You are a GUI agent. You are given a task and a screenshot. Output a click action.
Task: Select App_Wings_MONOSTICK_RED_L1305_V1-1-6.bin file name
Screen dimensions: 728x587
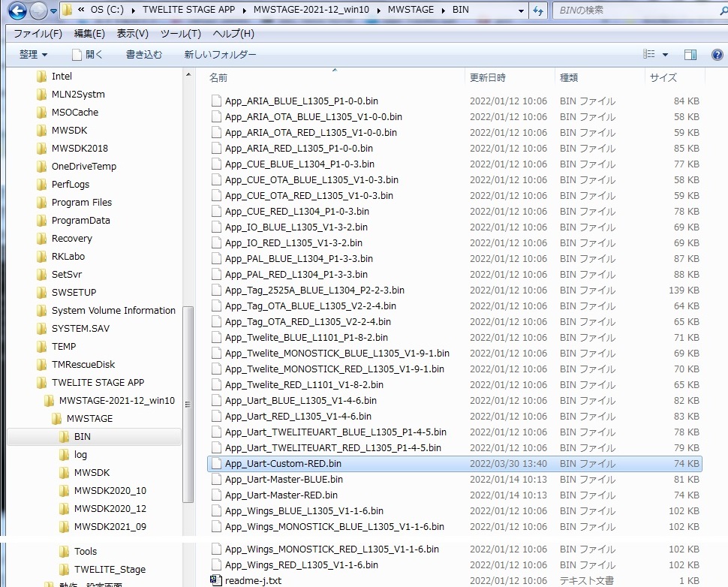[332, 549]
